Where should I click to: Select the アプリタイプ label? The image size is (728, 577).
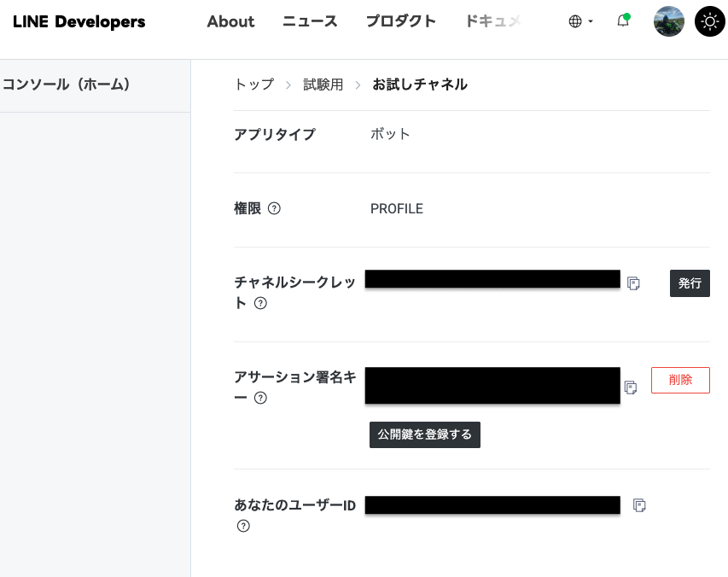pyautogui.click(x=275, y=135)
